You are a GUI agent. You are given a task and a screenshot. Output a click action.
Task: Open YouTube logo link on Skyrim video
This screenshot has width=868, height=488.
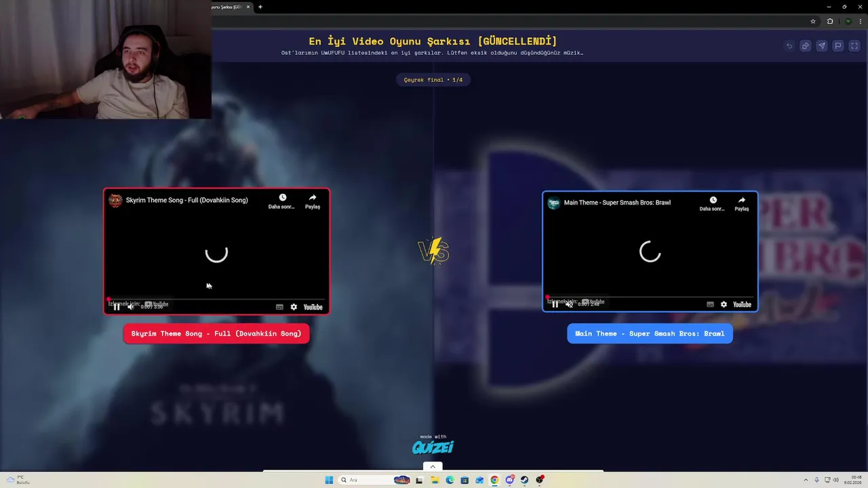pyautogui.click(x=313, y=307)
